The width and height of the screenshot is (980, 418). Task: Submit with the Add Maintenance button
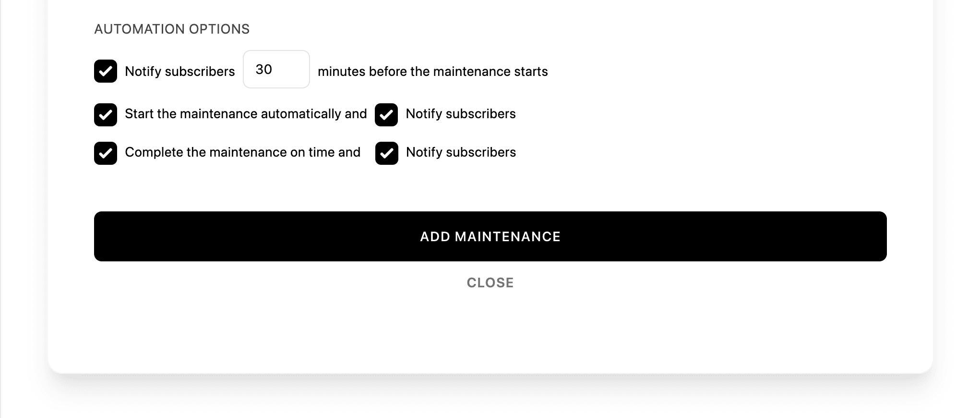pyautogui.click(x=490, y=236)
